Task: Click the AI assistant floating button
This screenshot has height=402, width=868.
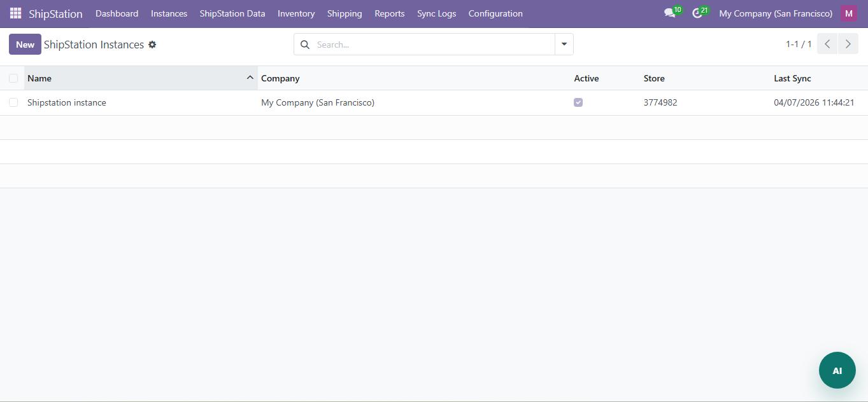Action: (x=837, y=370)
